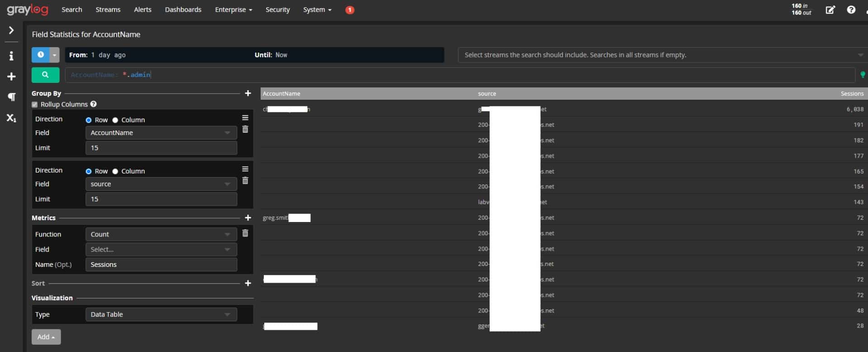
Task: Click the metric Name Sessions field
Action: tap(161, 265)
